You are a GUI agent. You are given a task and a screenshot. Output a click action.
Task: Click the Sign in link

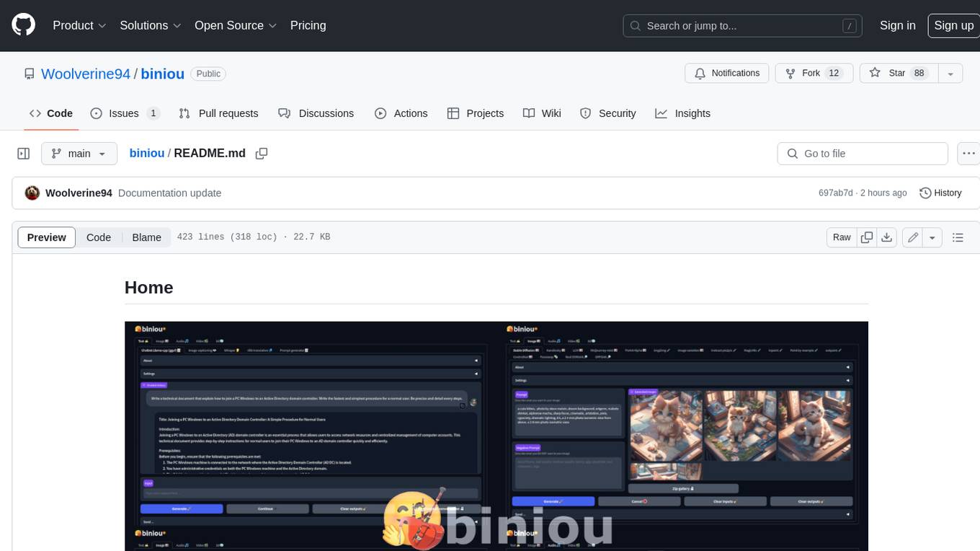[897, 25]
